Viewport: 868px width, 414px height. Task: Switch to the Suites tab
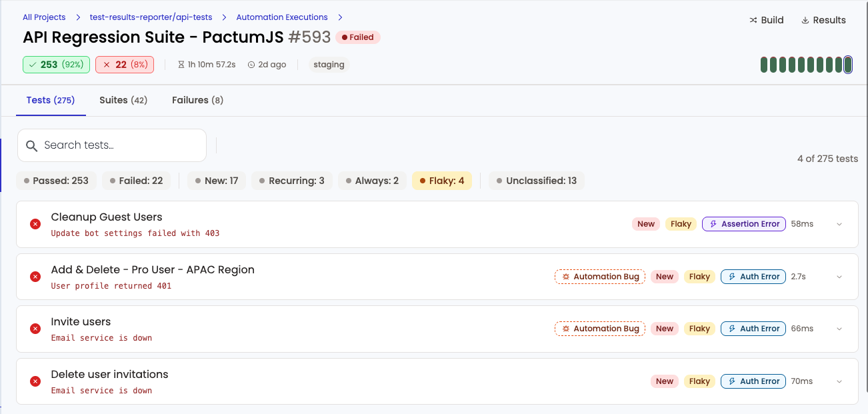[x=123, y=100]
